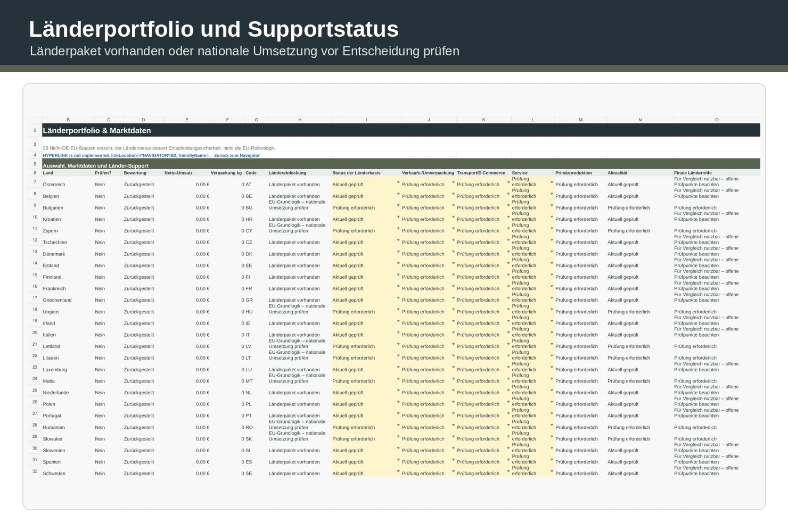Open the Status der Länderbasis dropdown for Malta
The height and width of the screenshot is (532, 788).
[398, 379]
